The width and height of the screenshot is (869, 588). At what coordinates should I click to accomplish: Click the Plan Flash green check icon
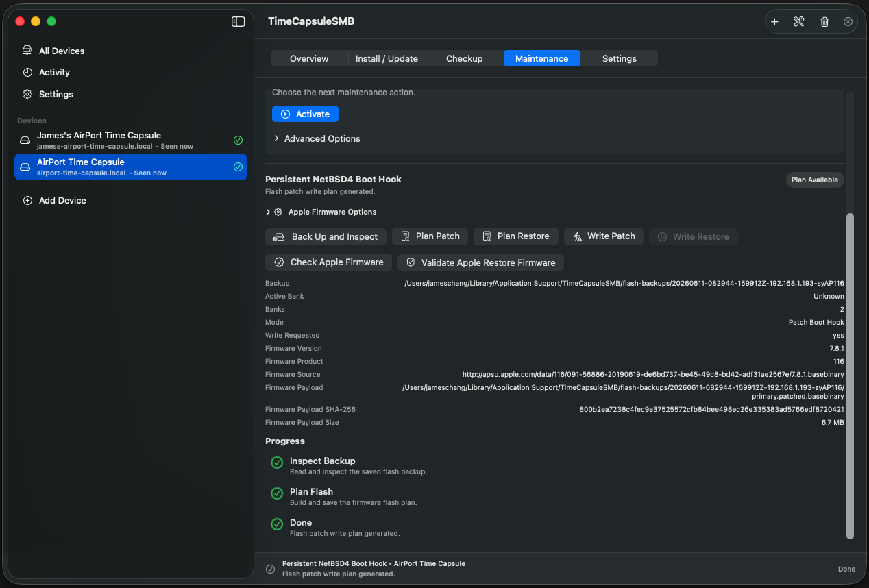[x=277, y=493]
